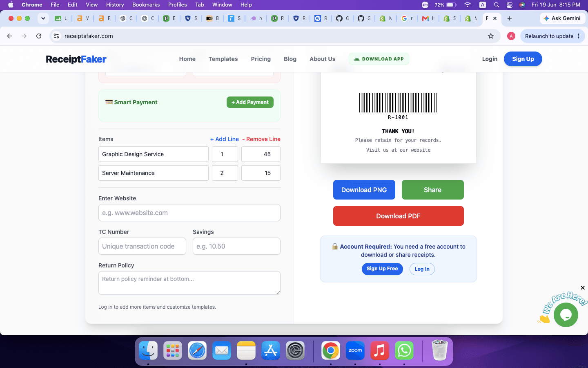Screen dimensions: 588x368
Task: Click the Enter Website input field
Action: point(189,213)
